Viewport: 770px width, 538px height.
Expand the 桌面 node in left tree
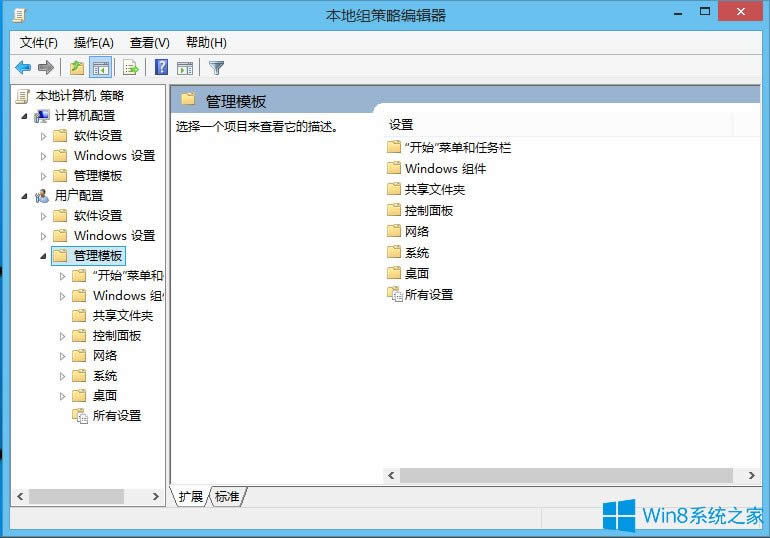point(62,396)
